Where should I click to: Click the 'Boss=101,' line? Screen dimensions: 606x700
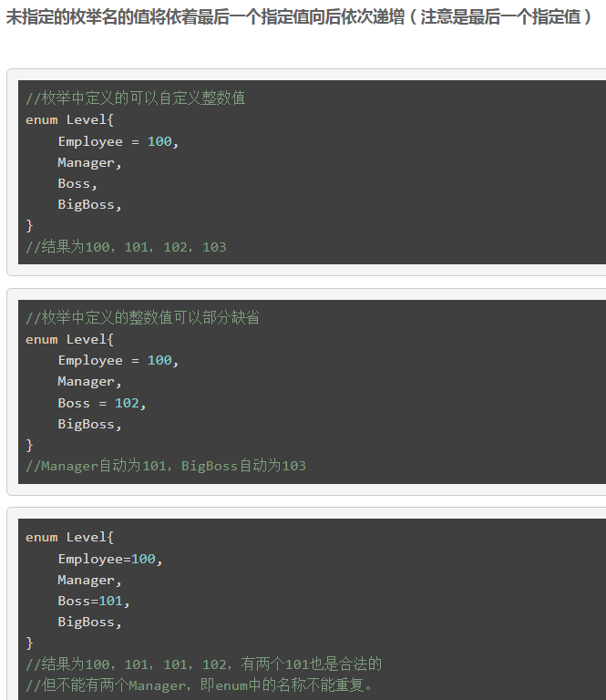coord(94,601)
